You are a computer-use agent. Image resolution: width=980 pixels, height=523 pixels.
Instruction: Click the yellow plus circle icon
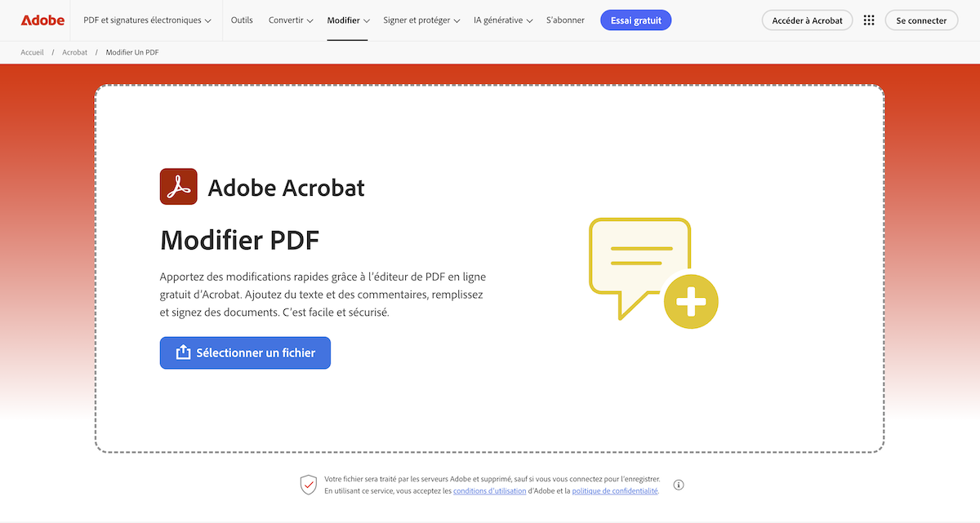click(691, 302)
